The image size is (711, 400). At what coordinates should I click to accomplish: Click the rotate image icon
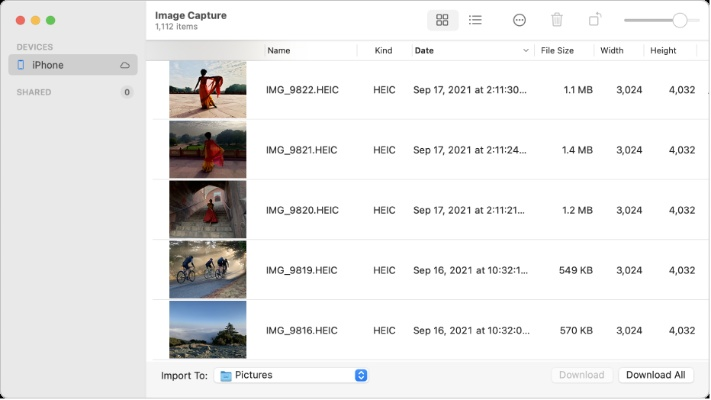tap(594, 20)
